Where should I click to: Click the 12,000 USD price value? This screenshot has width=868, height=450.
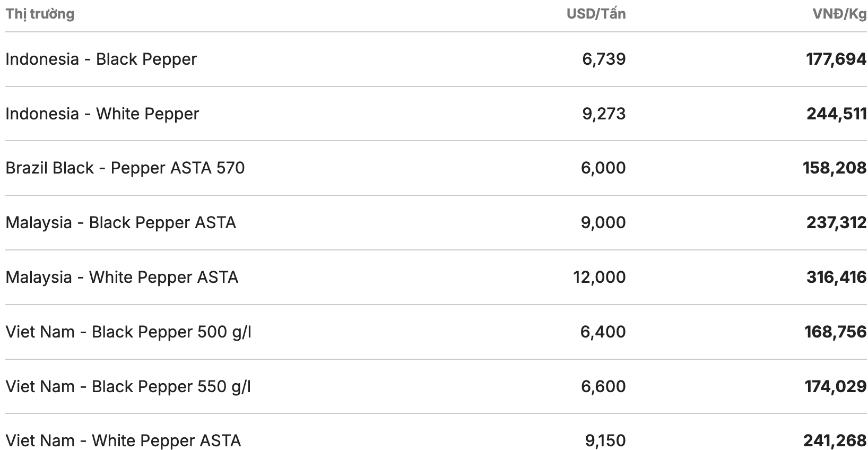pyautogui.click(x=600, y=277)
